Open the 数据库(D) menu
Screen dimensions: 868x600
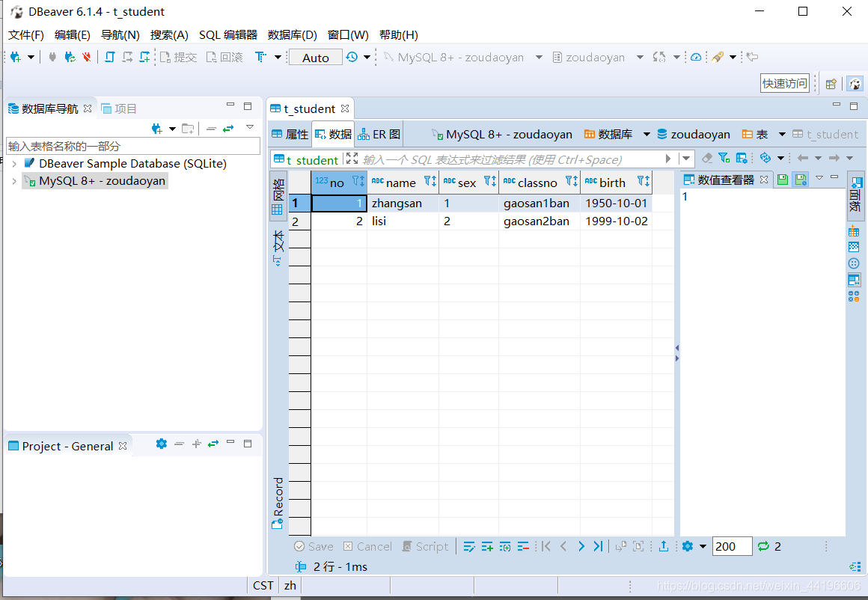pyautogui.click(x=293, y=35)
